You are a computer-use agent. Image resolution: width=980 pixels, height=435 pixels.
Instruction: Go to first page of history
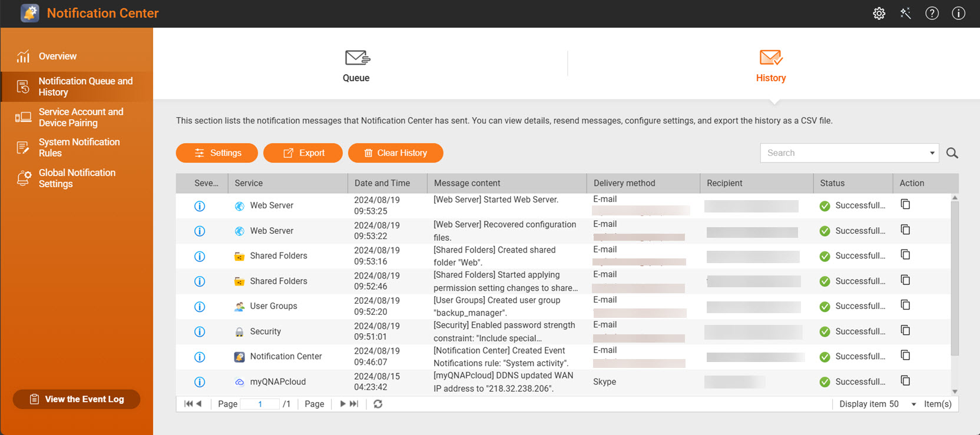188,404
